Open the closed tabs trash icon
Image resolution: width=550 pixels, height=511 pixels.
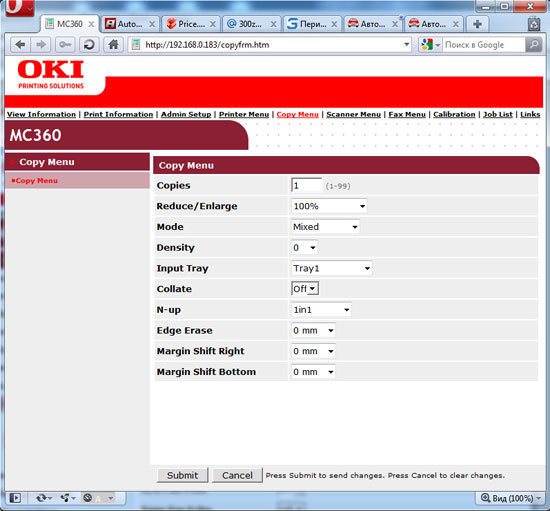click(534, 24)
